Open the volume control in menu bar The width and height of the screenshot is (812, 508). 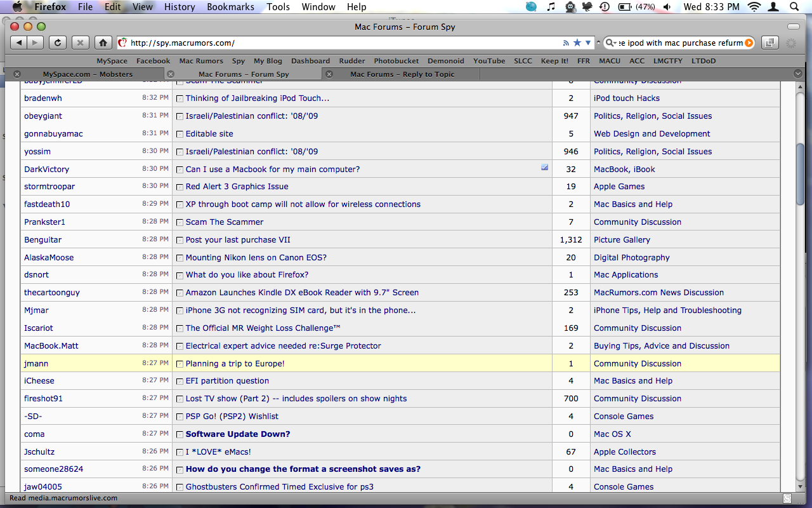click(667, 7)
